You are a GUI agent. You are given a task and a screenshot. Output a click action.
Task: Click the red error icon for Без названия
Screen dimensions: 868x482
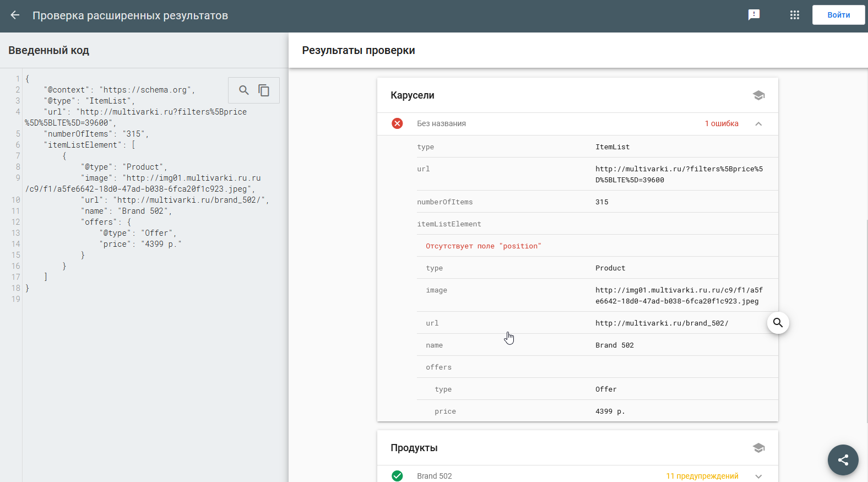pos(397,123)
